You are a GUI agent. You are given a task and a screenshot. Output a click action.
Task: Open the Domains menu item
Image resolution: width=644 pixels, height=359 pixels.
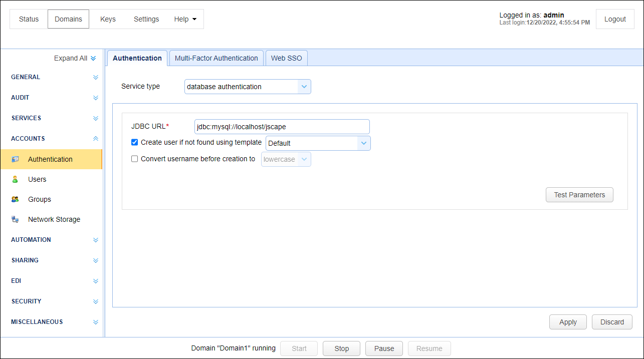click(x=68, y=19)
